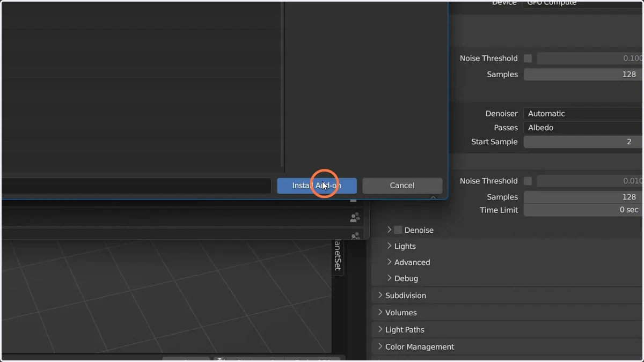Click the Install Add-on button
644x362 pixels.
[317, 186]
